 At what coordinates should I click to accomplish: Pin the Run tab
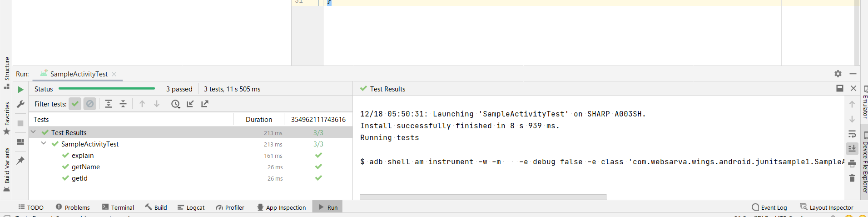tap(20, 161)
